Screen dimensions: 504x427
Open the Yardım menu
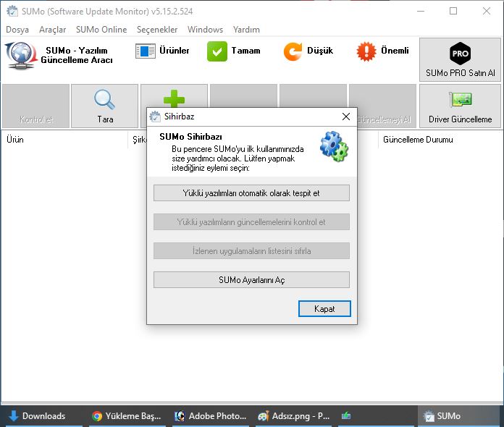pyautogui.click(x=246, y=30)
